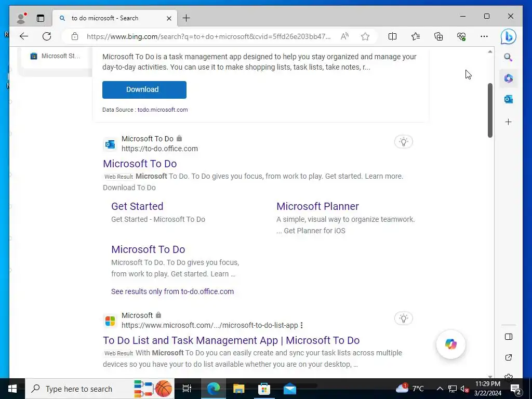Toggle sidebar visibility icon
This screenshot has width=532, height=399.
point(508,337)
